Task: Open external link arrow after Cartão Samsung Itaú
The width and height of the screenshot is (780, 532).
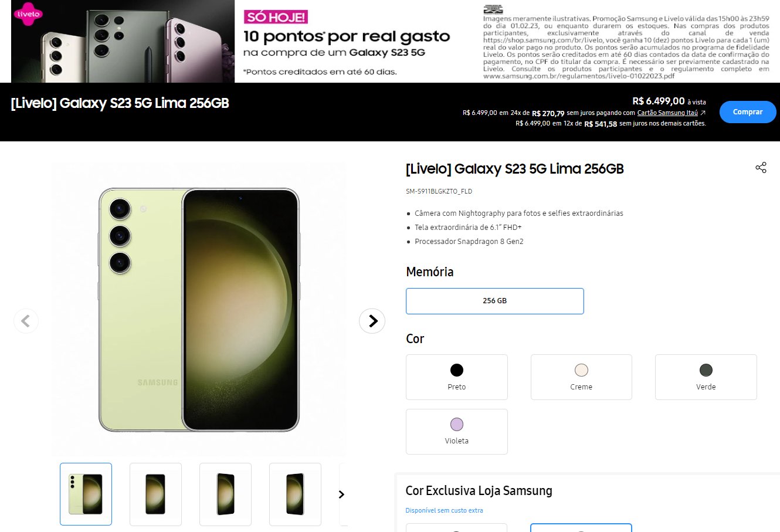Action: pyautogui.click(x=703, y=113)
